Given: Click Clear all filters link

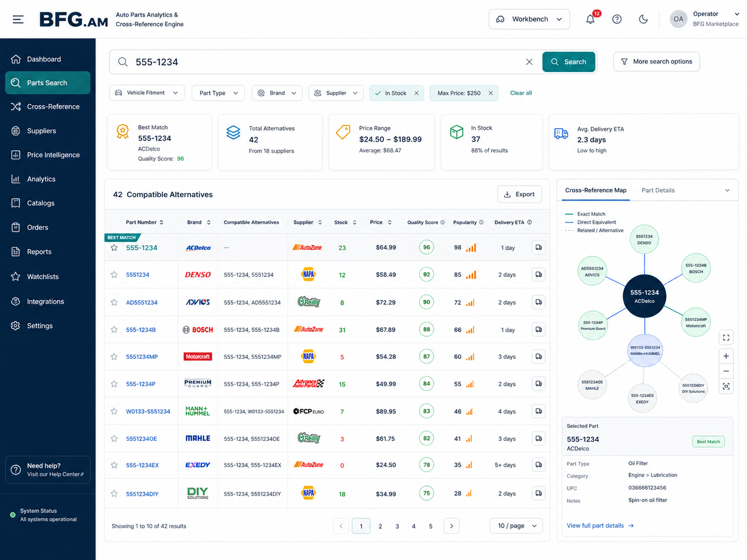Looking at the screenshot, I should (521, 93).
